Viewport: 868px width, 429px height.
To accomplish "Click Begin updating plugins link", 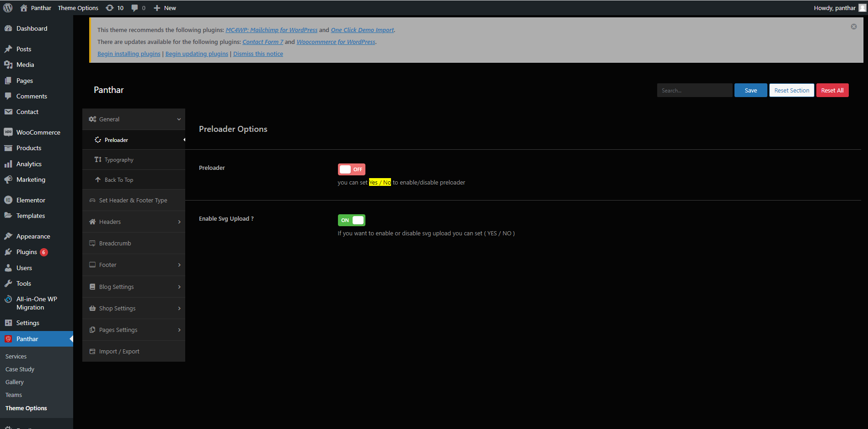I will click(197, 54).
